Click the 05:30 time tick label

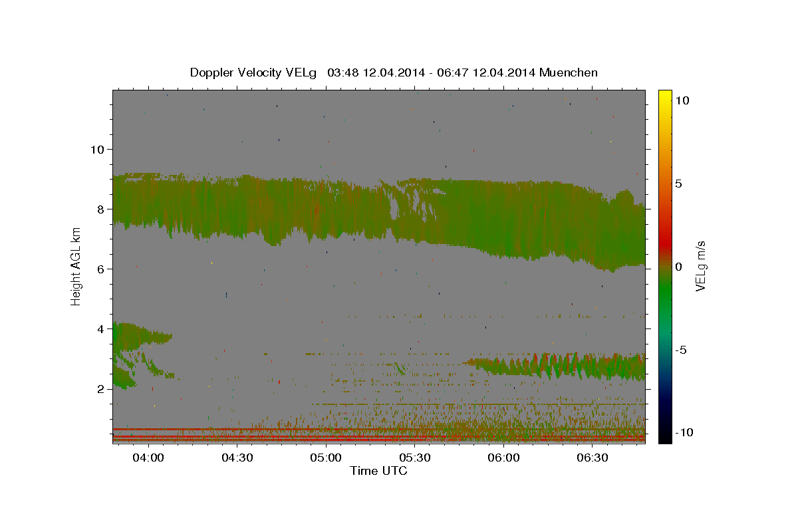coord(415,458)
